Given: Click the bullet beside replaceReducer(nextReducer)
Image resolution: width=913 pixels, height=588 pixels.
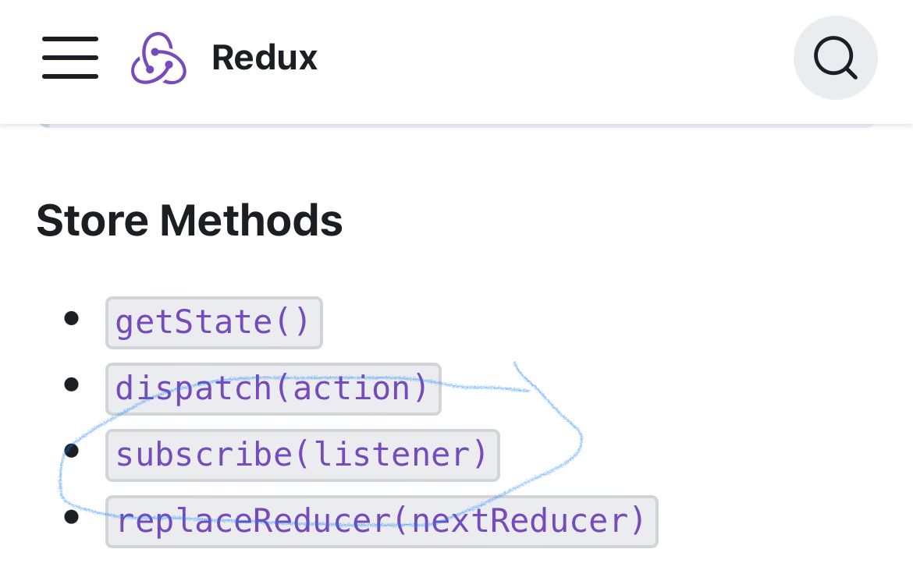Looking at the screenshot, I should pos(72,516).
